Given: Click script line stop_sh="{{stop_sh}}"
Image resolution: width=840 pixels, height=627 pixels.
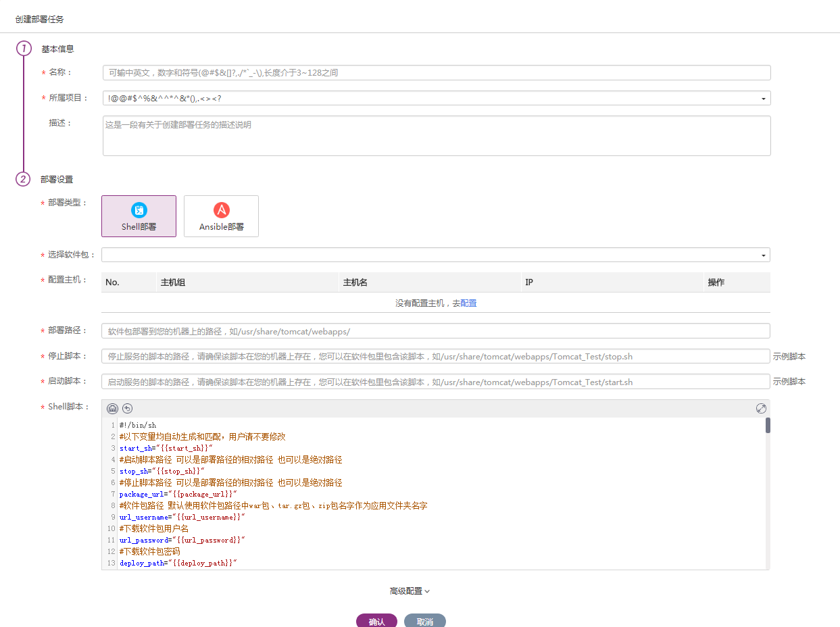Looking at the screenshot, I should click(x=162, y=471).
